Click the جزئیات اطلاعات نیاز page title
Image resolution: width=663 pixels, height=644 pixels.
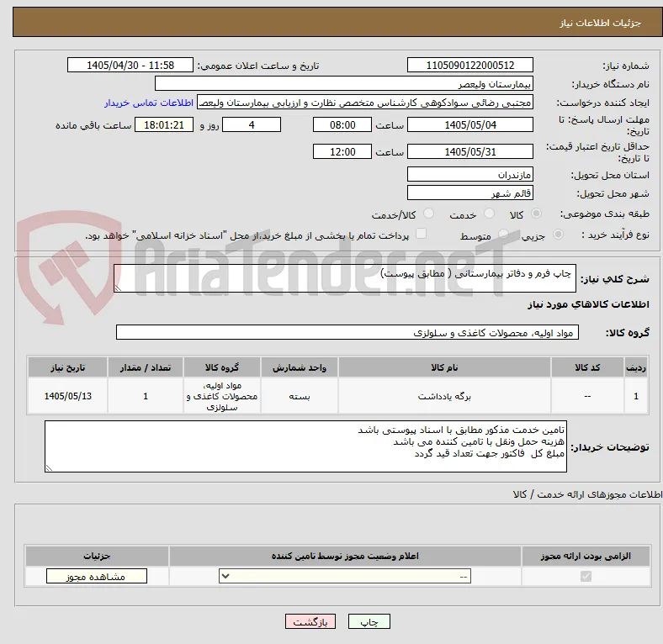(601, 23)
